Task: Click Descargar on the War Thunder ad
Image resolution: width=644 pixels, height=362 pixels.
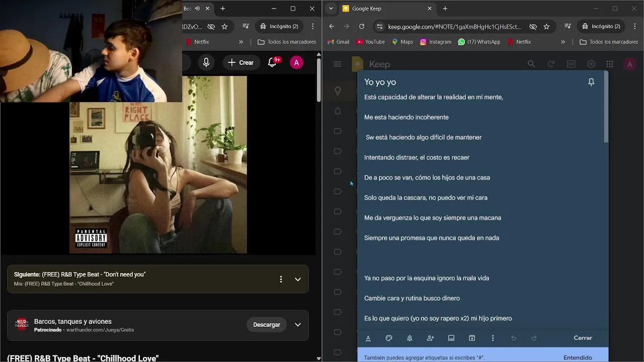Action: (266, 325)
